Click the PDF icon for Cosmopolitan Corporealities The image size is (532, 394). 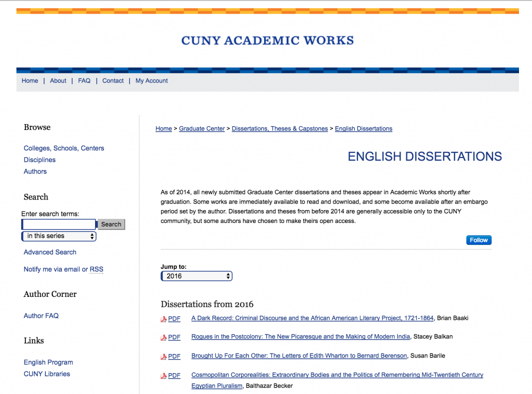point(164,376)
